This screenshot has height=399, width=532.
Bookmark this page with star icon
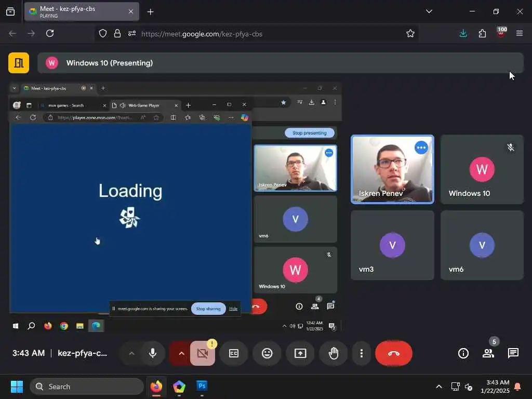(x=410, y=33)
